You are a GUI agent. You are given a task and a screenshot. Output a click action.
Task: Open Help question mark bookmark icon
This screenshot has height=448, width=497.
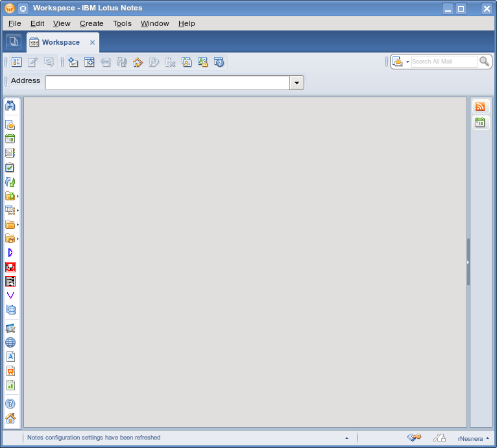pyautogui.click(x=10, y=403)
